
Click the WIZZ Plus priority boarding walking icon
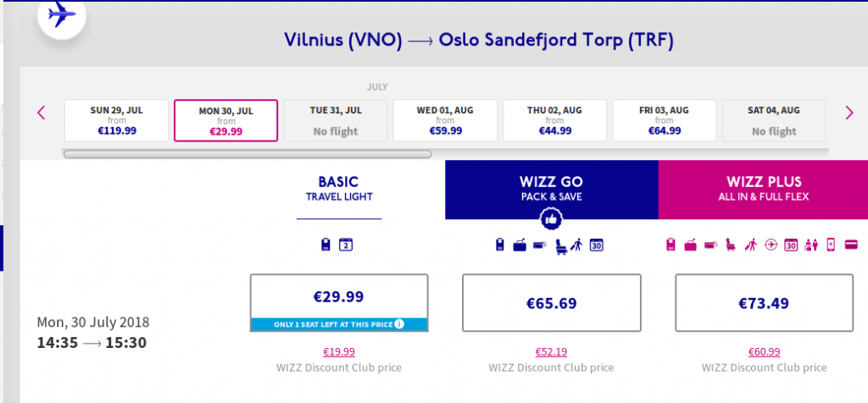click(751, 245)
